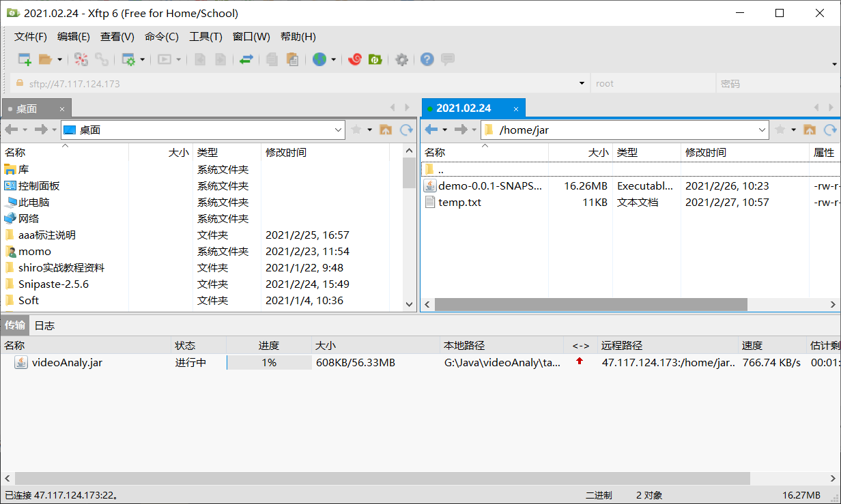This screenshot has height=504, width=841.
Task: Click the local pane favorites star
Action: (356, 130)
